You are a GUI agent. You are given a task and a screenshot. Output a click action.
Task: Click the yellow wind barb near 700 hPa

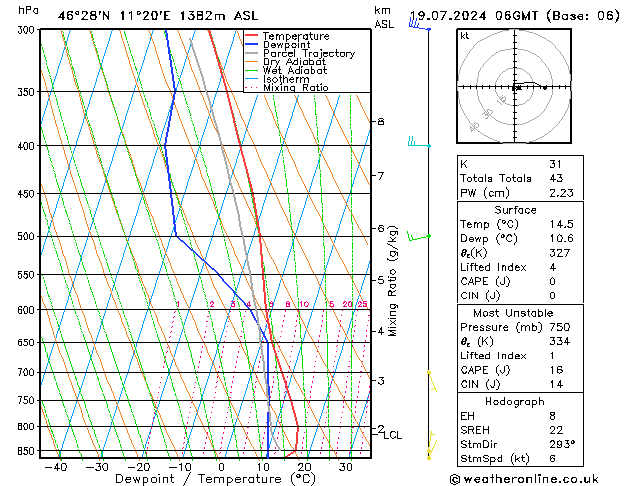pyautogui.click(x=433, y=379)
